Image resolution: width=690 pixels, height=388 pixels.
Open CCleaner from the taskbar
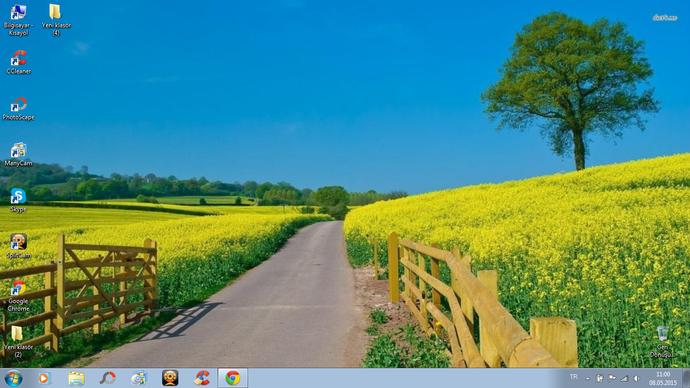coord(202,378)
